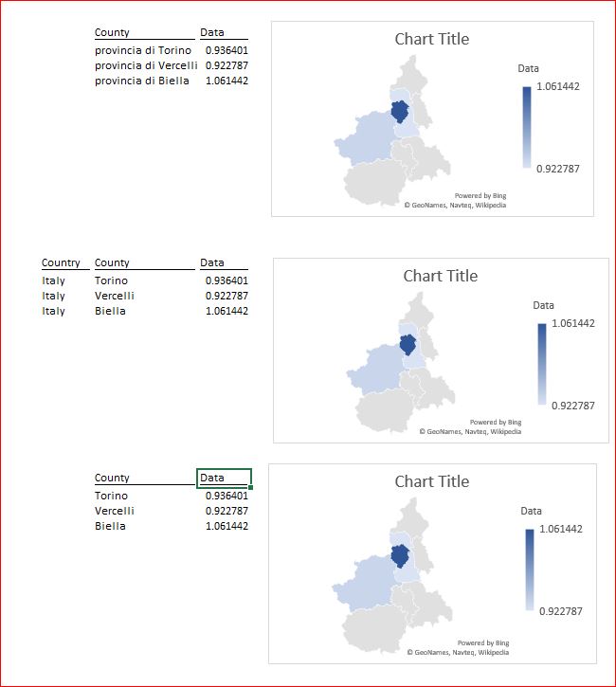Viewport: 616px width, 687px height.
Task: Select the Italy cell beside Biella
Action: click(x=53, y=311)
